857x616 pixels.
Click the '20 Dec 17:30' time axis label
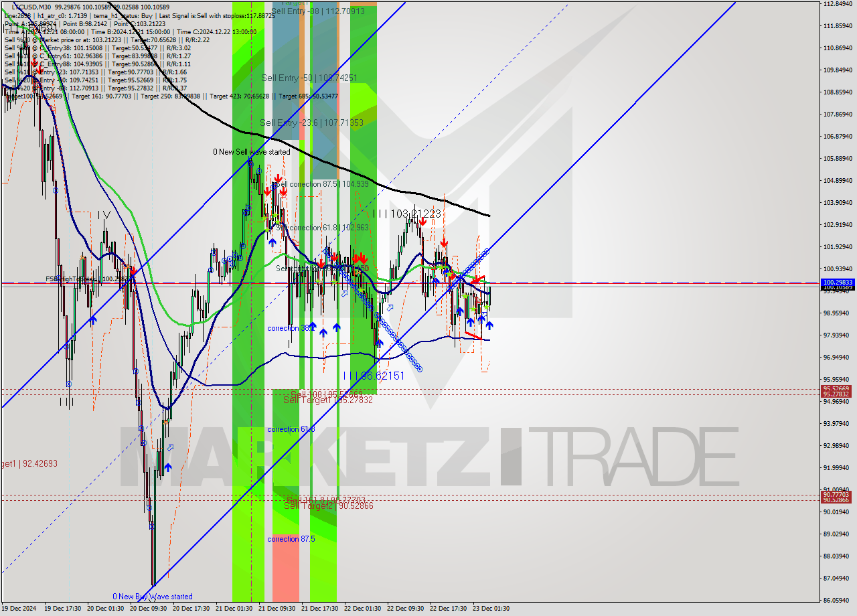coord(191,609)
